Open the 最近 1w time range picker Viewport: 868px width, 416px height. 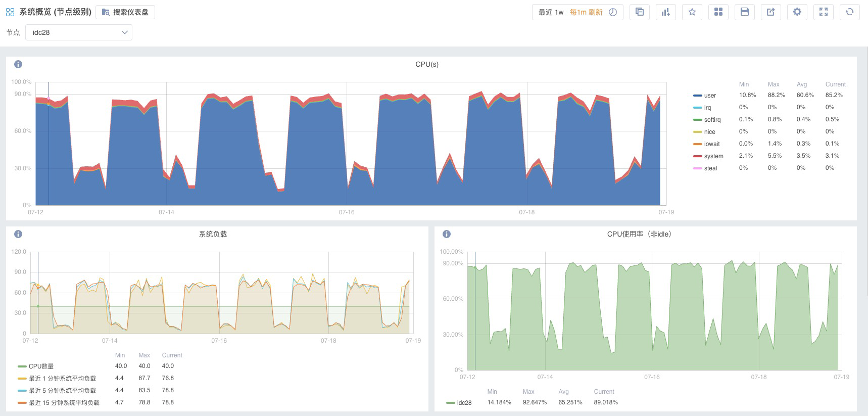click(551, 12)
